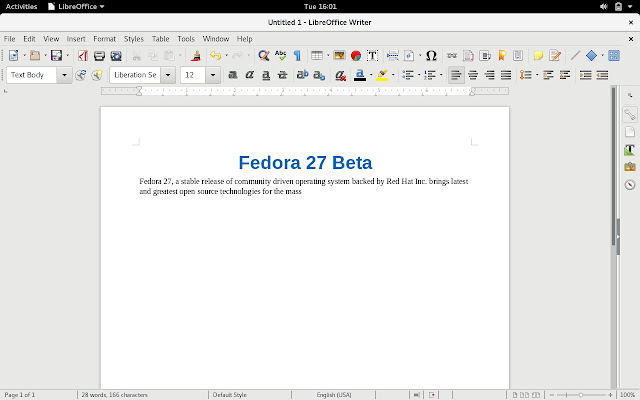The height and width of the screenshot is (400, 640).
Task: Click New Style from selection icon
Action: 97,75
